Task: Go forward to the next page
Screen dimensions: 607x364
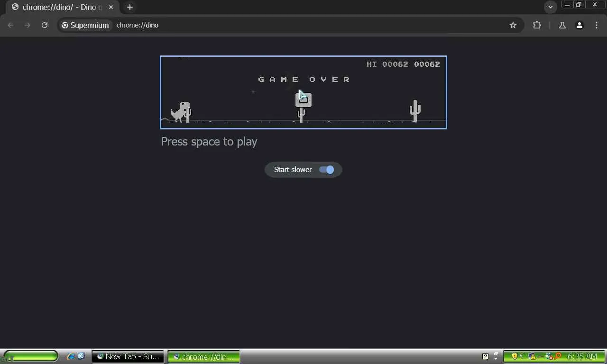Action: click(x=28, y=25)
